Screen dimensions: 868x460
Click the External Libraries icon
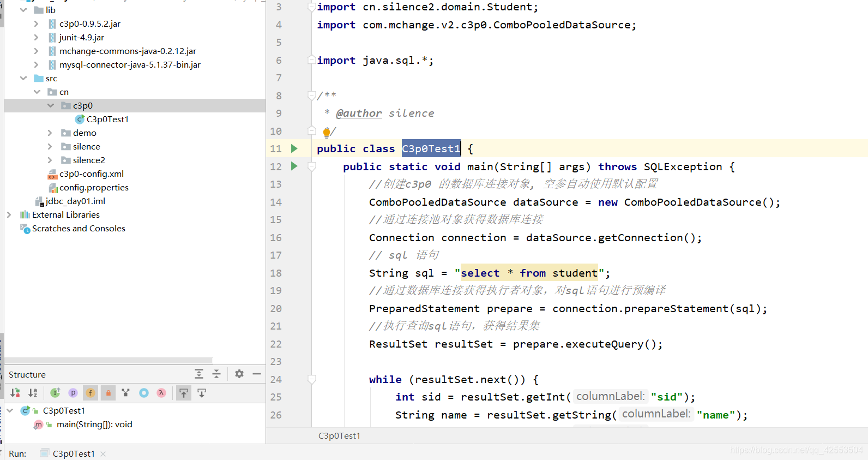coord(25,214)
